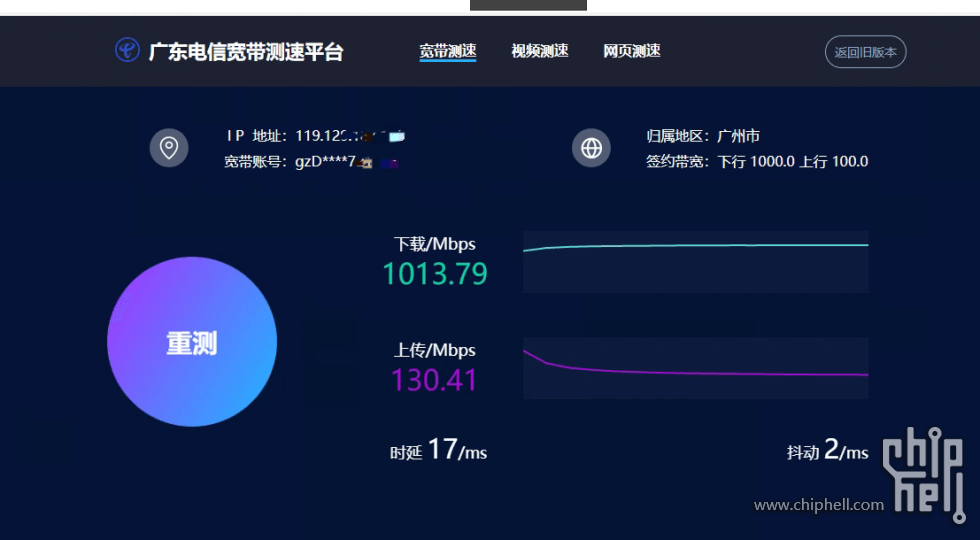Click the 时延 17/ms latency reading
980x540 pixels.
[439, 450]
